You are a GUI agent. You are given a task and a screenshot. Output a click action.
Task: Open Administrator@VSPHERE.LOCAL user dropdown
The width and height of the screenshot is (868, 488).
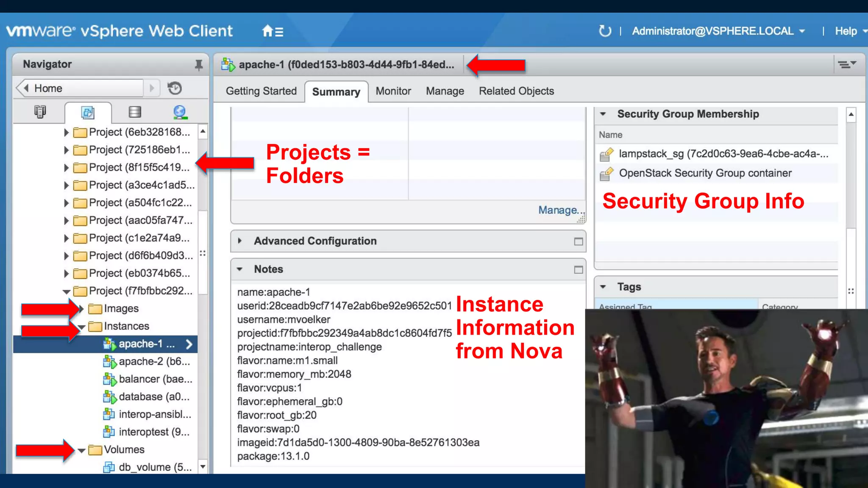tap(719, 31)
